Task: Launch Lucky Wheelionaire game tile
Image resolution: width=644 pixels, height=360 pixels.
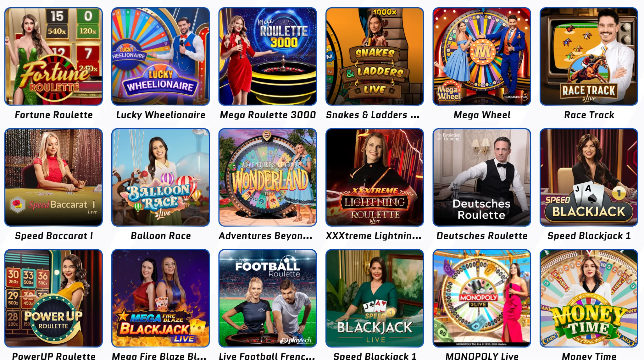Action: click(x=161, y=57)
